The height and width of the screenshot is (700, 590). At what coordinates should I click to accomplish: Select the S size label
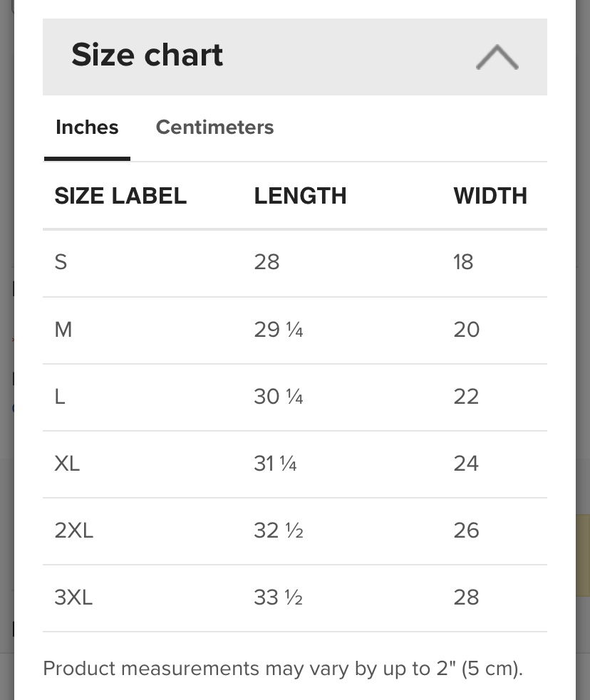coord(61,262)
